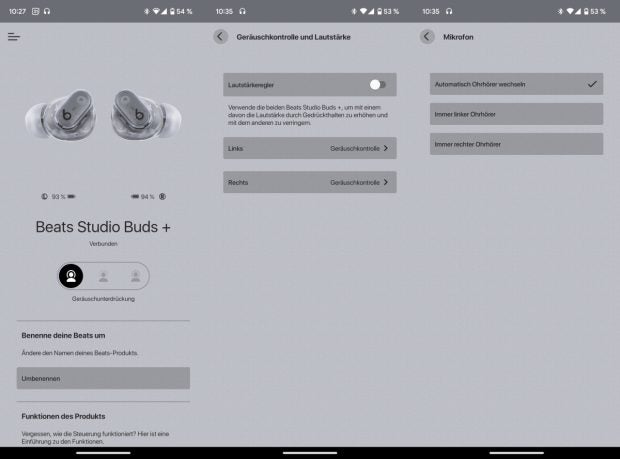Tap the Umbenennen button
Image resolution: width=620 pixels, height=459 pixels.
pos(103,378)
